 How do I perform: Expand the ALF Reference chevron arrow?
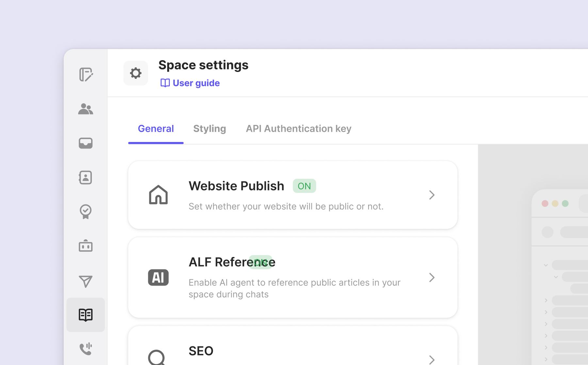(x=432, y=278)
